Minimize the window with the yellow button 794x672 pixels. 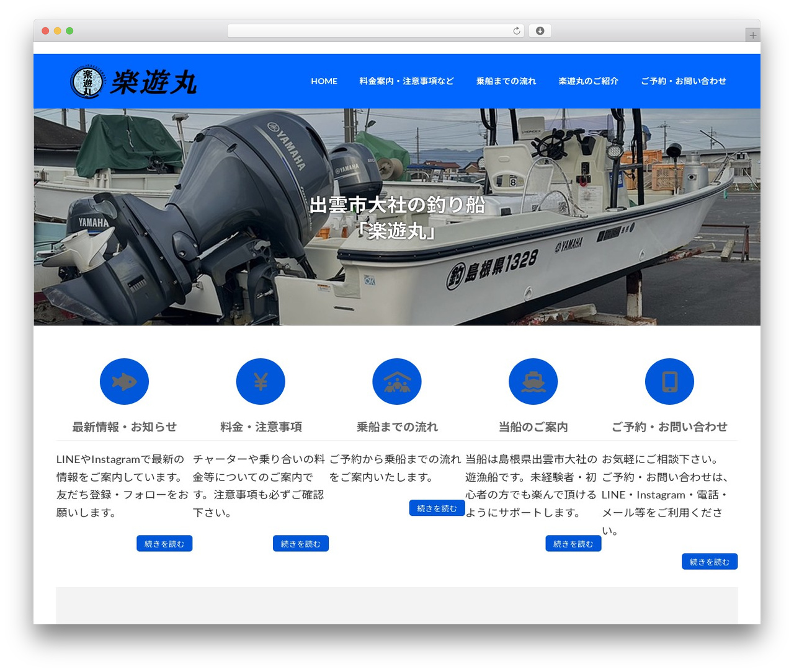pyautogui.click(x=57, y=31)
